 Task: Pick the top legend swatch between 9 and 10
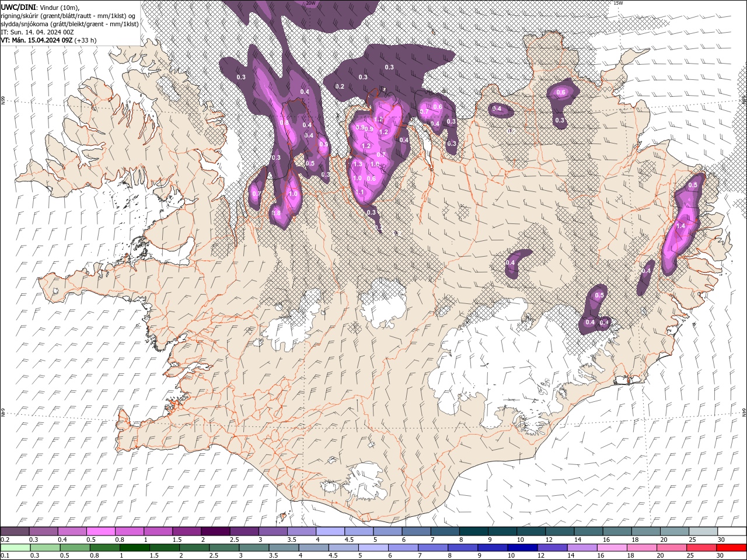click(503, 531)
